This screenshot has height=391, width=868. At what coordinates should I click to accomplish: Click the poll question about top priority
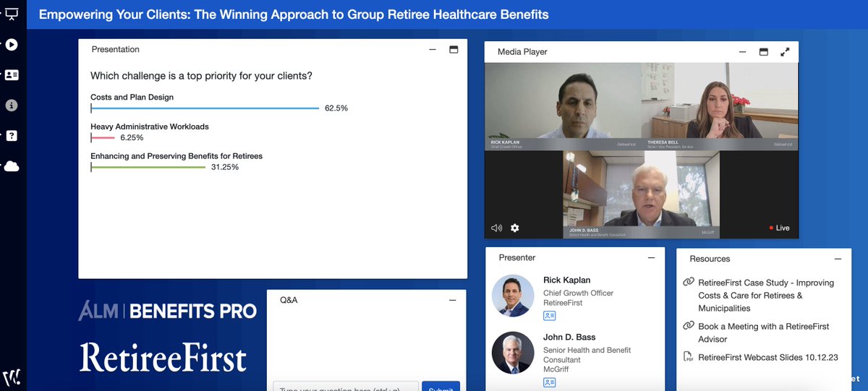pos(201,75)
